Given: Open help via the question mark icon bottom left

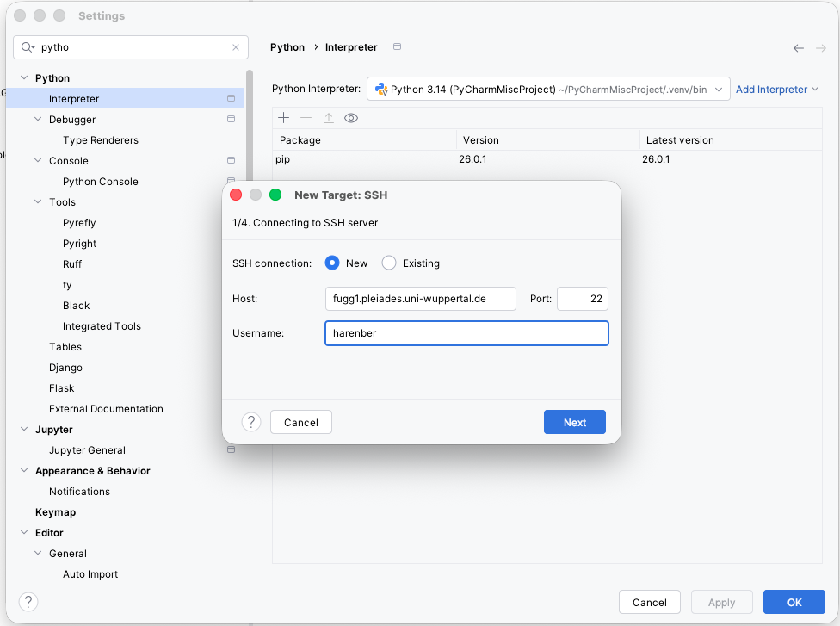Looking at the screenshot, I should coord(28,602).
